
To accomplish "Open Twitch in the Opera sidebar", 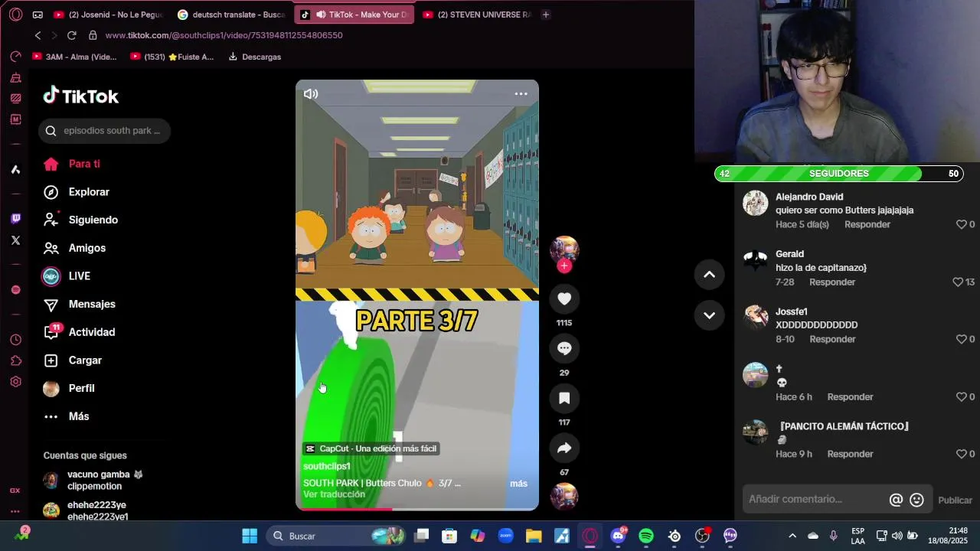I will point(15,219).
